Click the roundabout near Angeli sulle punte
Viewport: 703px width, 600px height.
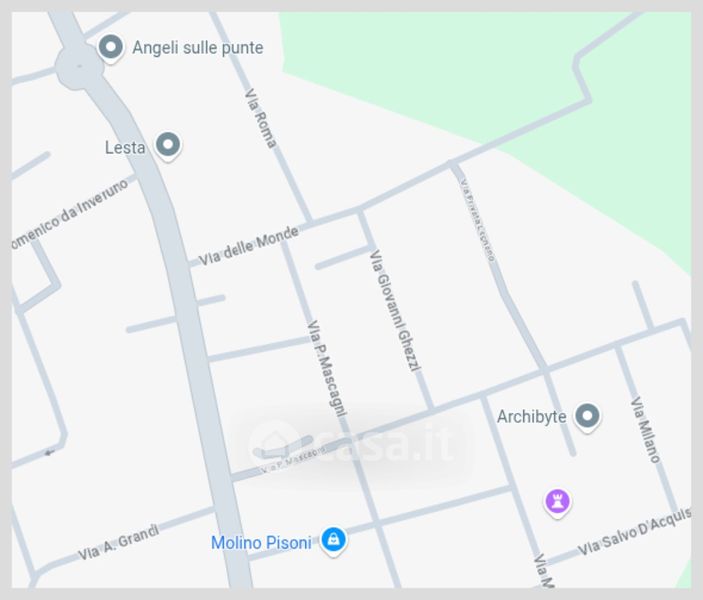click(x=79, y=66)
